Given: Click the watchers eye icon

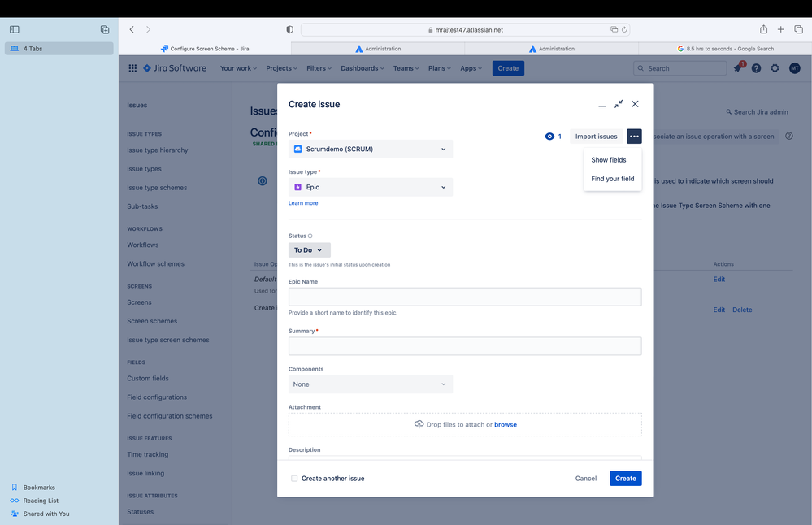Looking at the screenshot, I should (x=549, y=137).
